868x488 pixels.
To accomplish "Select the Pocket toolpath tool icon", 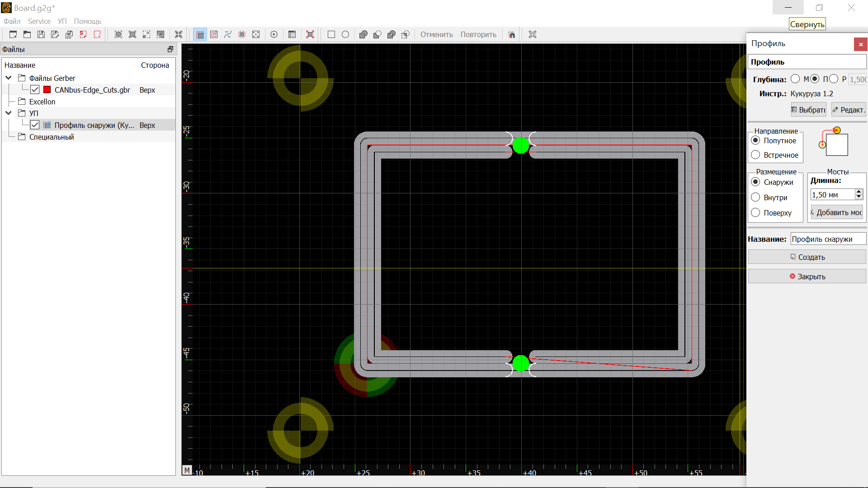I will [214, 34].
